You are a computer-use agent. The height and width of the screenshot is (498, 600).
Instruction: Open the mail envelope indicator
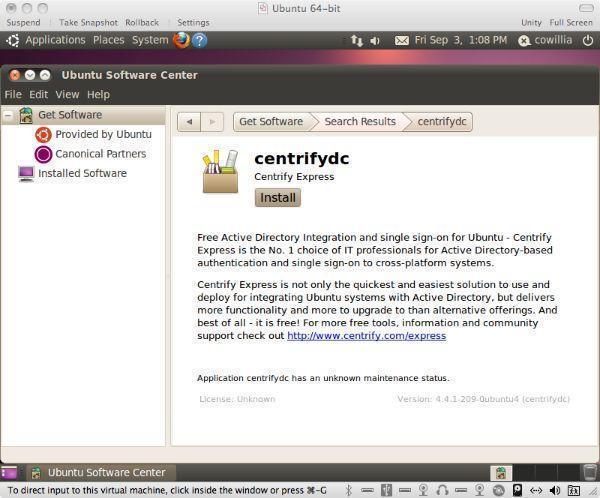(402, 40)
